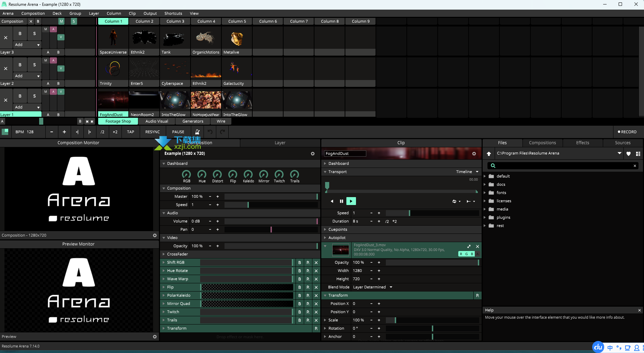Open the Deck menu
Screen dimensions: 644x353
(57, 13)
